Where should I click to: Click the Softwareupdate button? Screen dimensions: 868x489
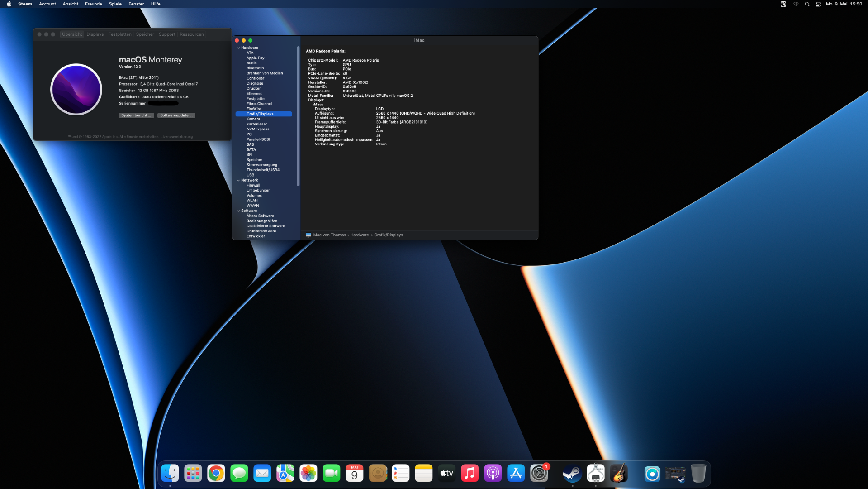click(176, 115)
